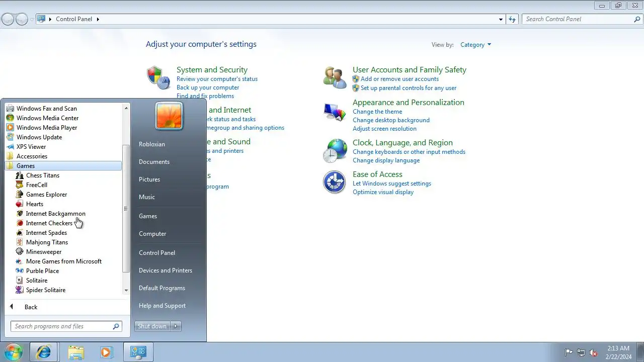Open Windows Fax and Scan icon
Image resolution: width=644 pixels, height=362 pixels.
[x=10, y=109]
